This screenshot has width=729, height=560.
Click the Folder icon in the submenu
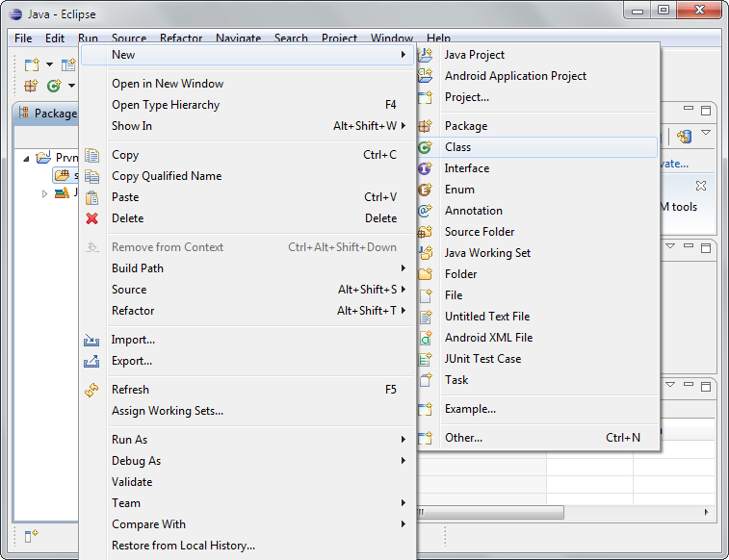pos(426,274)
